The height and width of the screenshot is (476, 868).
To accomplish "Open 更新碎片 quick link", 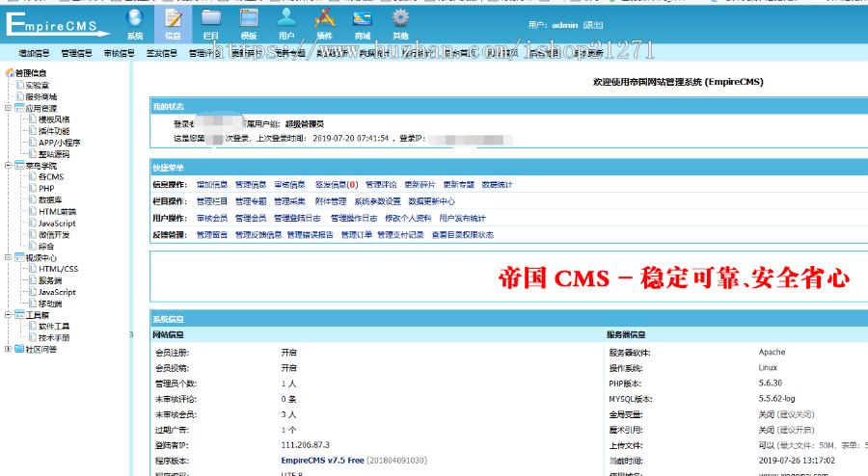I will tap(420, 185).
